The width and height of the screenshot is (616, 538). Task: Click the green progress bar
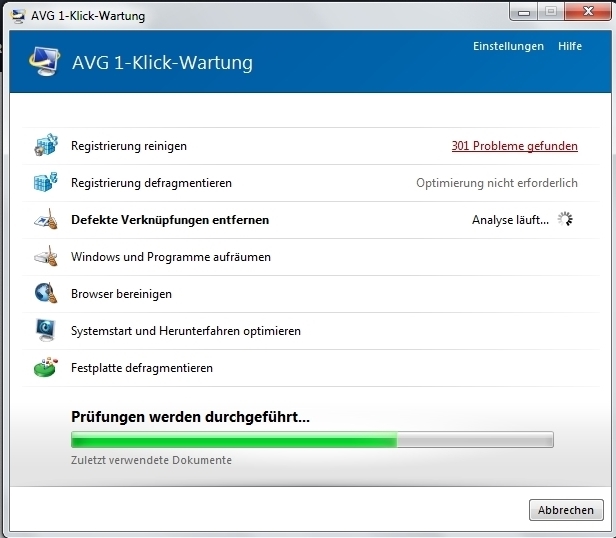click(312, 439)
